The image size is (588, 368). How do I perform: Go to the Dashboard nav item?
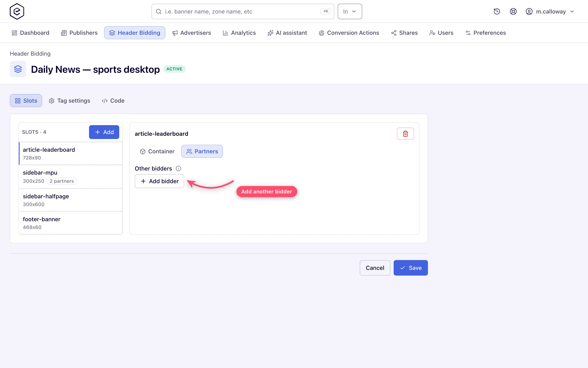point(31,33)
